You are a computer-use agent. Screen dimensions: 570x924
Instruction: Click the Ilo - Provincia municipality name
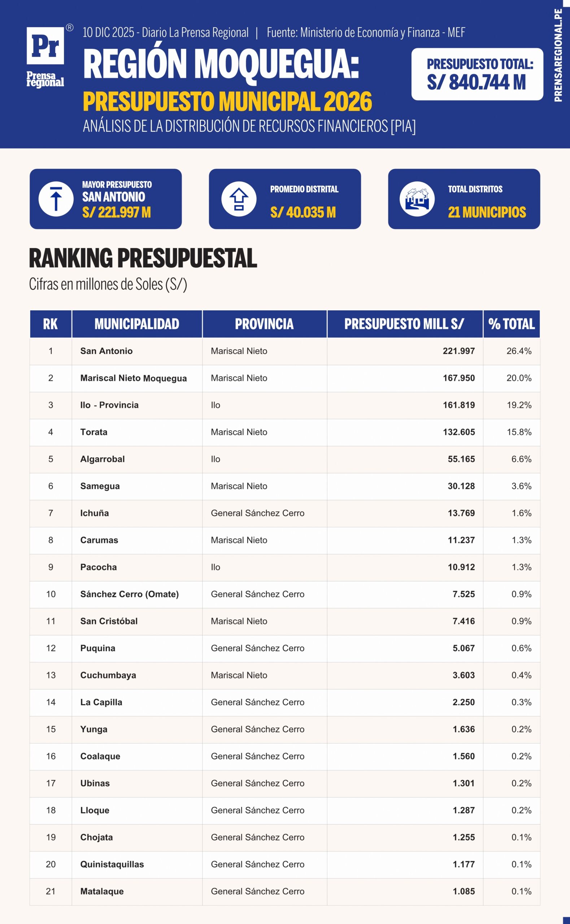[109, 405]
